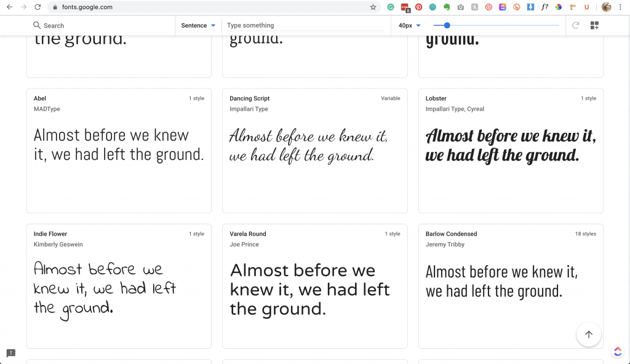Click the Abel sample preview text
This screenshot has width=630, height=364.
coord(119,145)
